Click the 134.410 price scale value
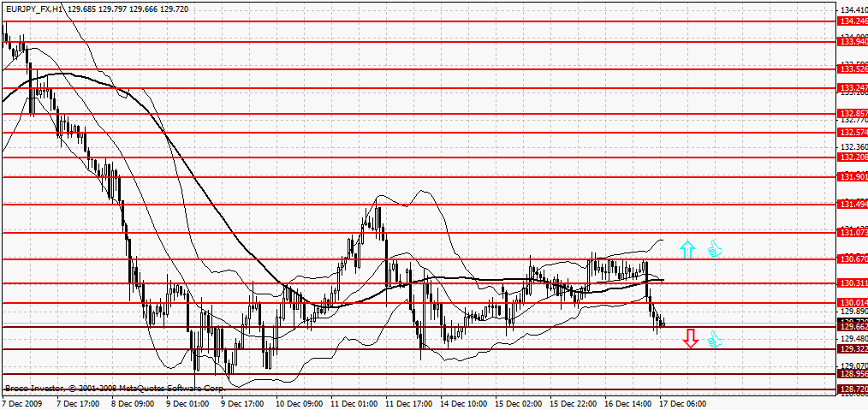 click(853, 10)
